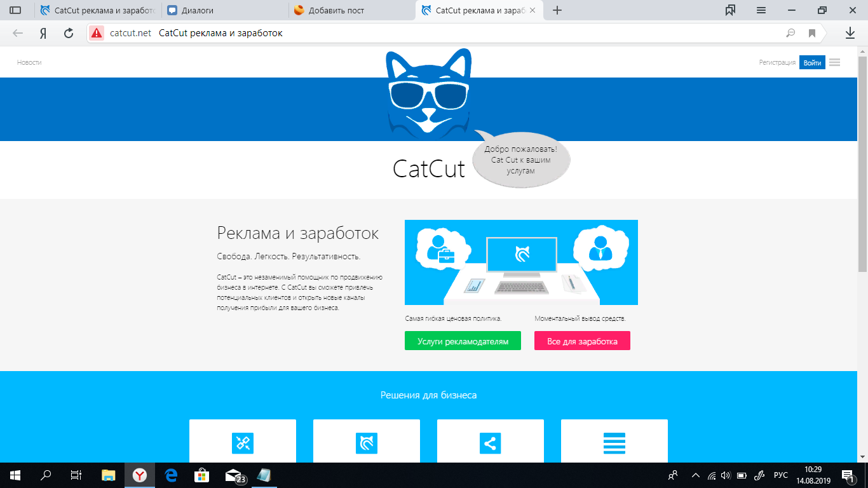Open the downloads arrow icon
This screenshot has height=488, width=868.
(850, 33)
